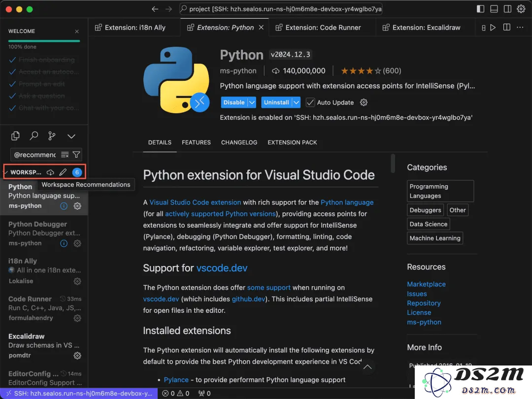Viewport: 532px width, 399px height.
Task: Open the Visual Studio Code extension link
Action: click(x=195, y=202)
